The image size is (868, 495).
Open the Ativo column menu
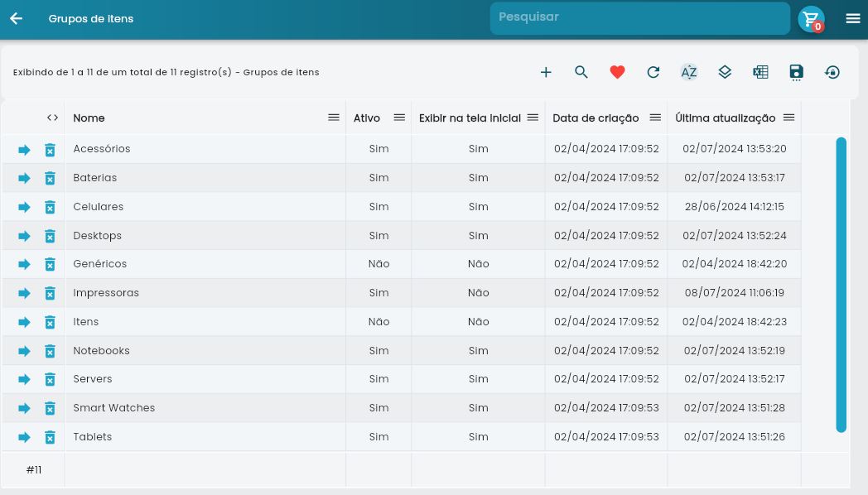click(399, 118)
